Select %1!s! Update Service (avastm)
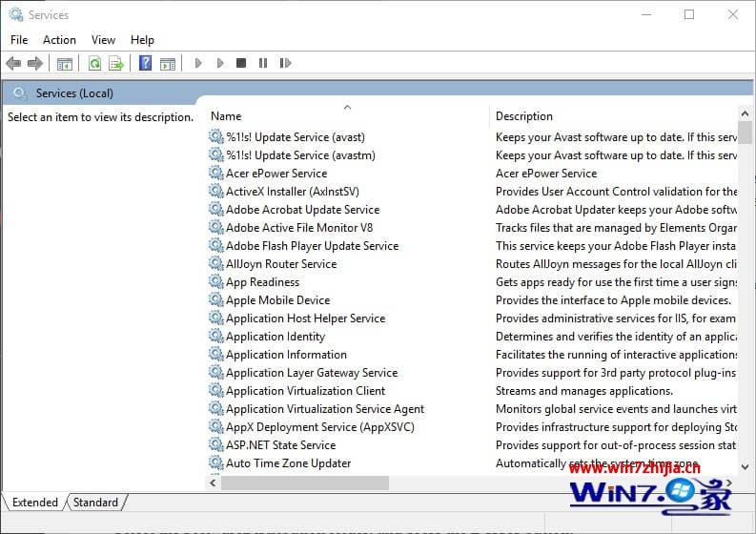This screenshot has height=534, width=756. pos(301,154)
